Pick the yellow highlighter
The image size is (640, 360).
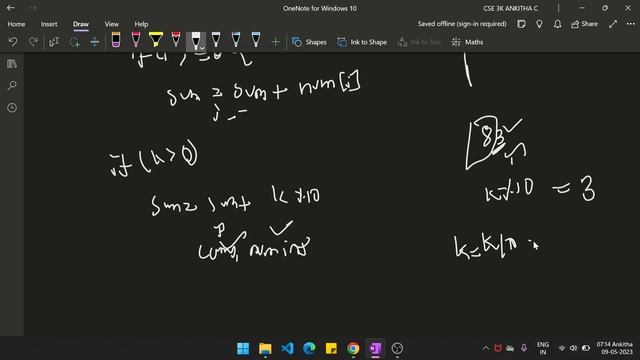click(x=156, y=40)
